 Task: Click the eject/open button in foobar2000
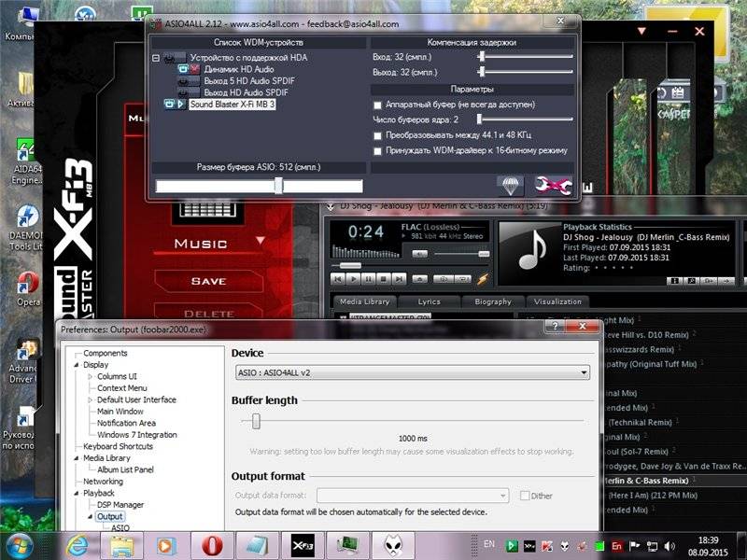click(x=419, y=279)
